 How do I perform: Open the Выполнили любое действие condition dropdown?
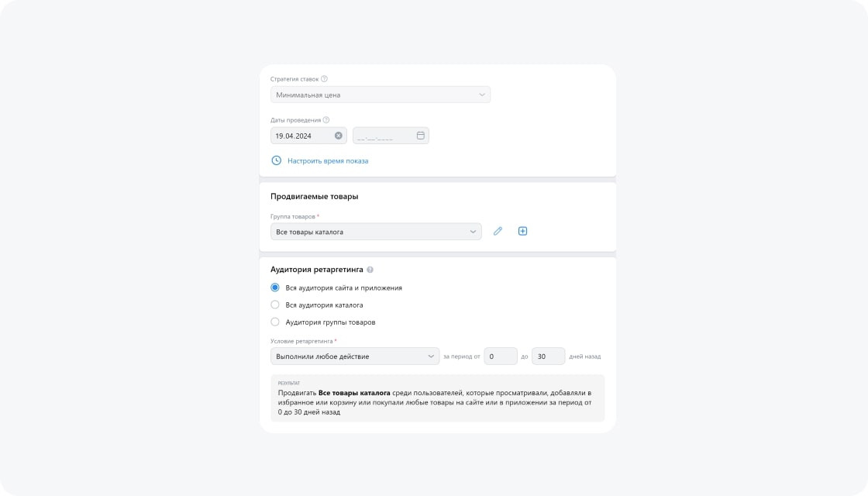coord(355,356)
